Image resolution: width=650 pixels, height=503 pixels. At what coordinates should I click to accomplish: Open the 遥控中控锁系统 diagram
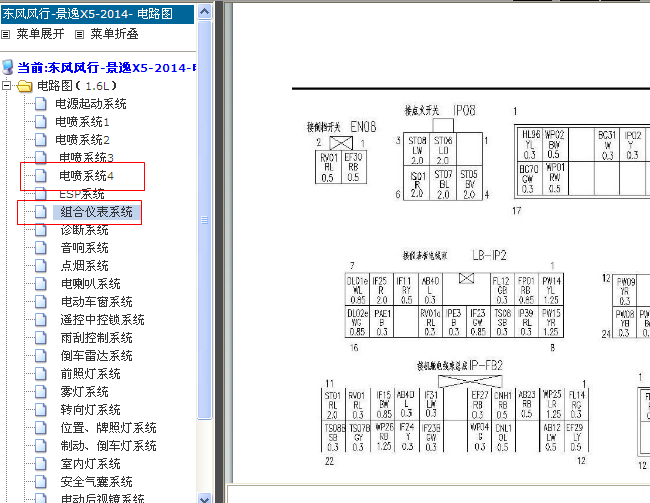[102, 320]
